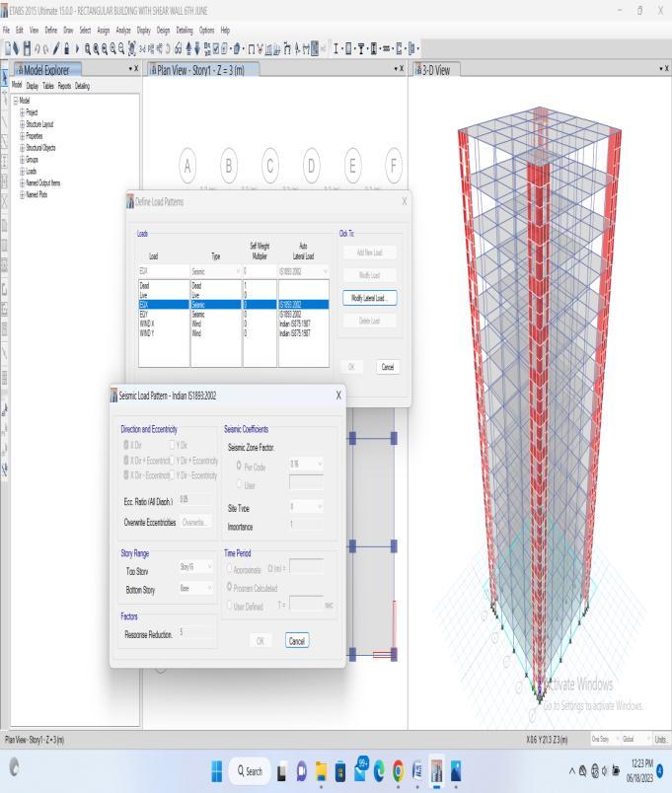Screen dimensions: 672x793
Task: Click OK in Seismic Load Pattern dialog
Action: pos(261,641)
